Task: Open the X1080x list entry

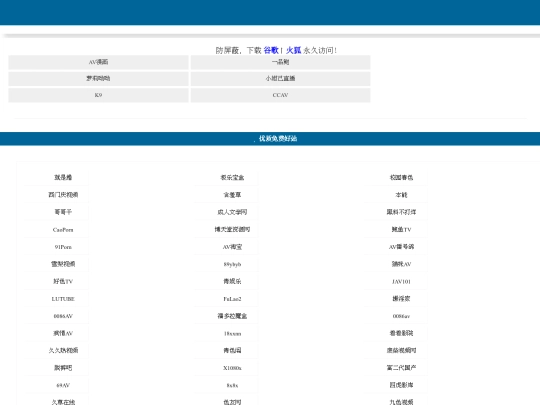Action: pyautogui.click(x=232, y=368)
